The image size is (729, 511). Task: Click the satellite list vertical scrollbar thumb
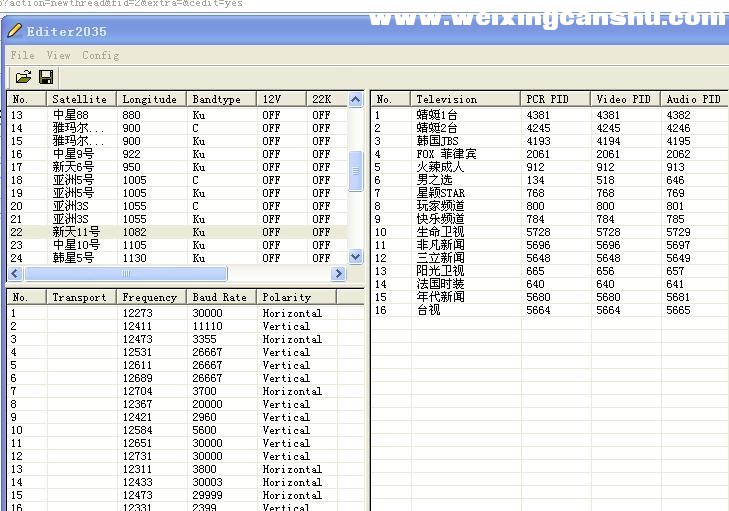pos(355,170)
